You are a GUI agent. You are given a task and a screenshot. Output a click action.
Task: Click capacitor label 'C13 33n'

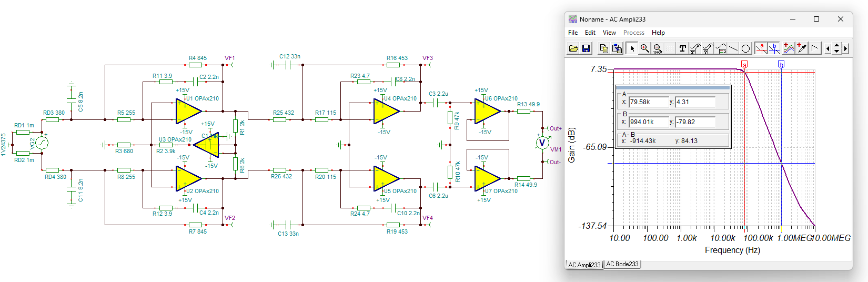pos(288,234)
